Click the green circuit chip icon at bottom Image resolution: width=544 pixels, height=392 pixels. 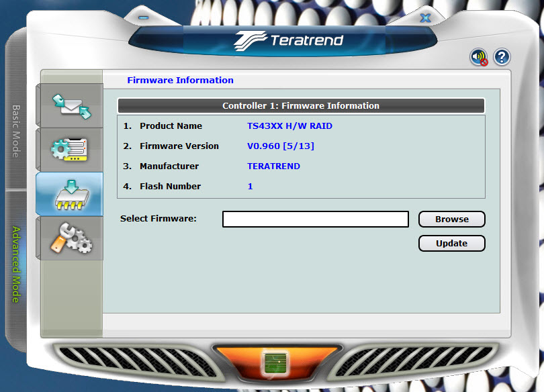click(275, 364)
